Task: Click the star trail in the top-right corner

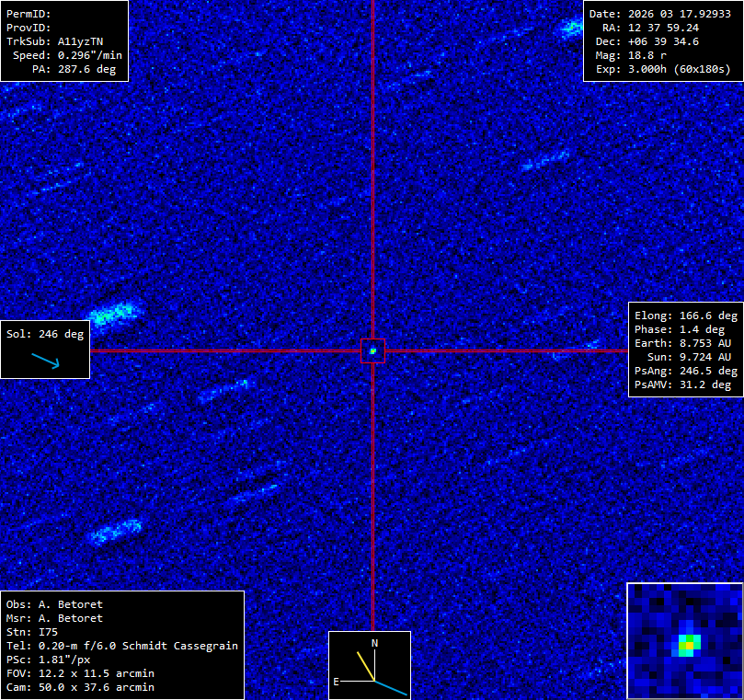Action: point(570,28)
